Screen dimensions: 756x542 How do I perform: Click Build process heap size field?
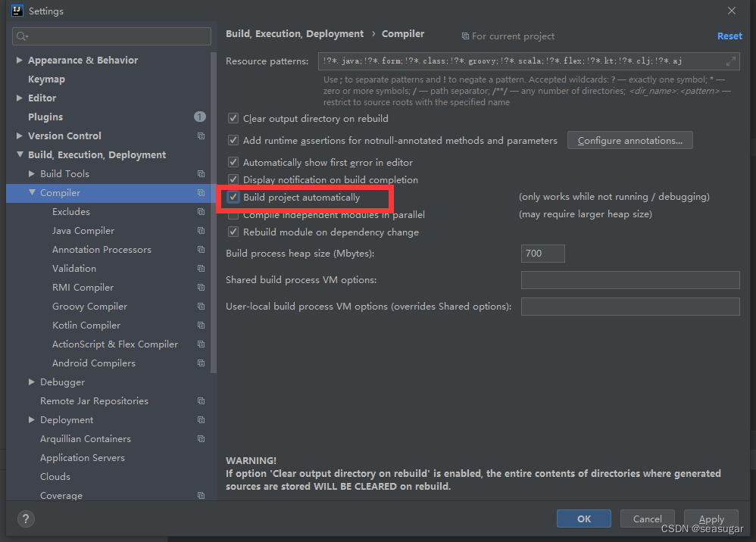click(542, 254)
